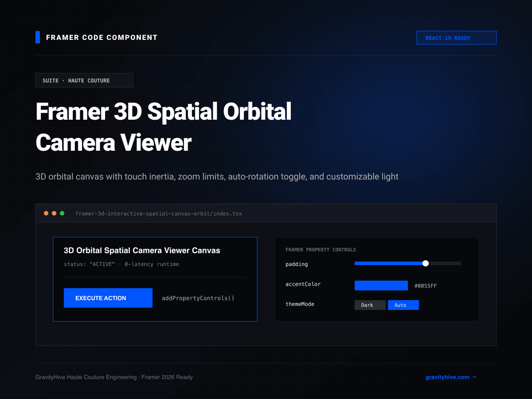Open the accentColor blue swatch

point(381,286)
